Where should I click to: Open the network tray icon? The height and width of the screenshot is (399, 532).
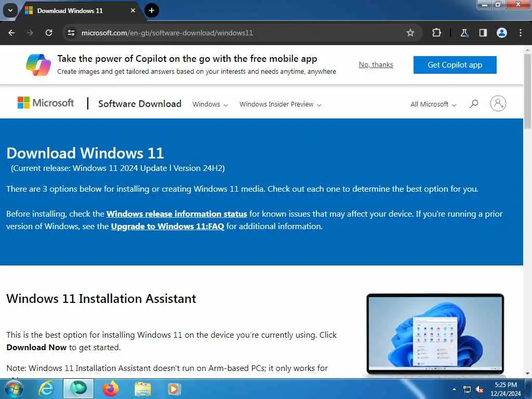[x=467, y=390]
